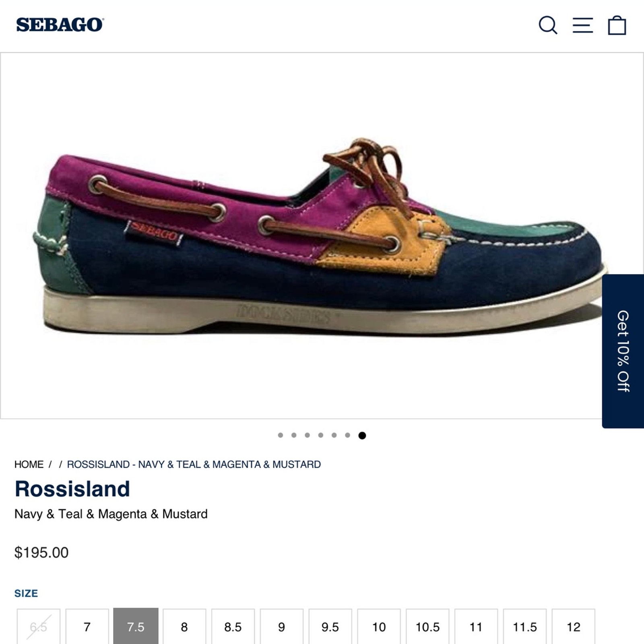Image resolution: width=644 pixels, height=644 pixels.
Task: Go to the sixth carousel dot
Action: pyautogui.click(x=348, y=435)
